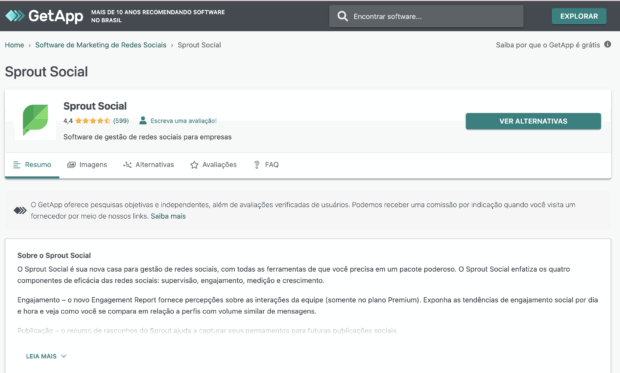Click the Sprout Social green leaf logo
The height and width of the screenshot is (373, 620).
[x=35, y=119]
